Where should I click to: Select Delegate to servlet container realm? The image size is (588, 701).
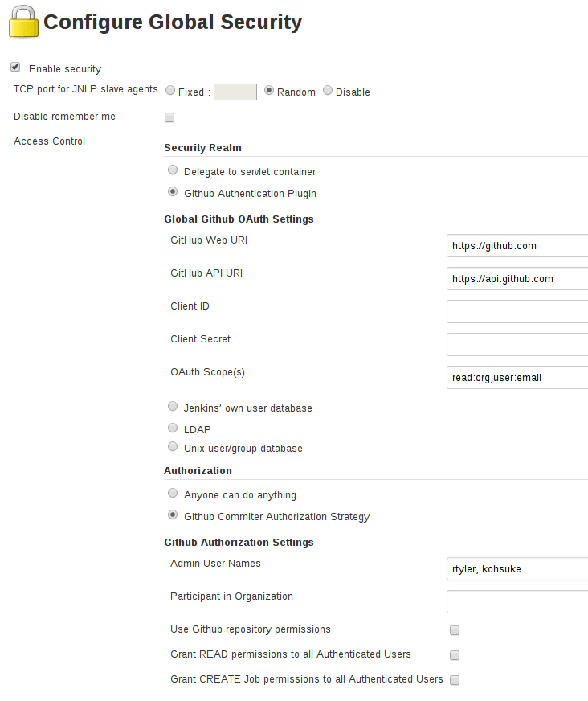[x=173, y=170]
